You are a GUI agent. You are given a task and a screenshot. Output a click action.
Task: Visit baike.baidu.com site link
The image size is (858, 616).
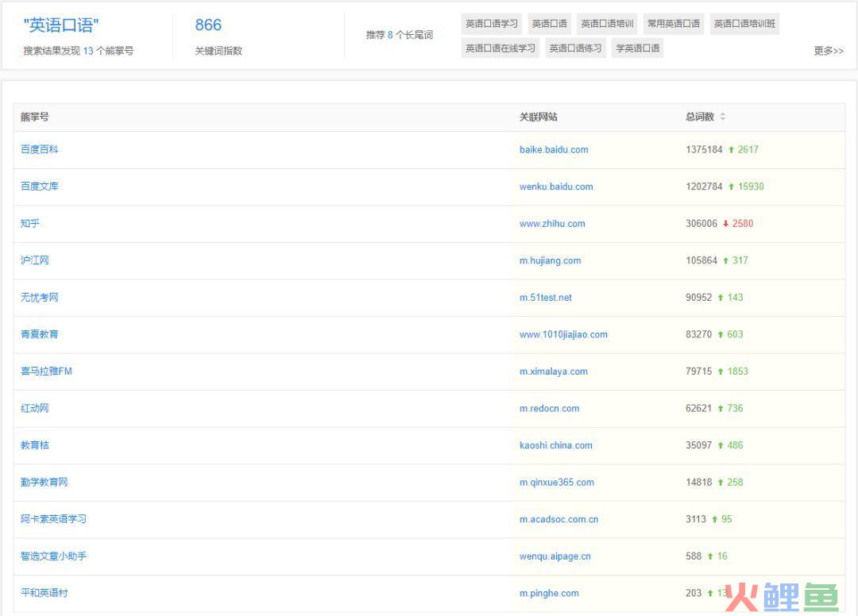[x=554, y=149]
